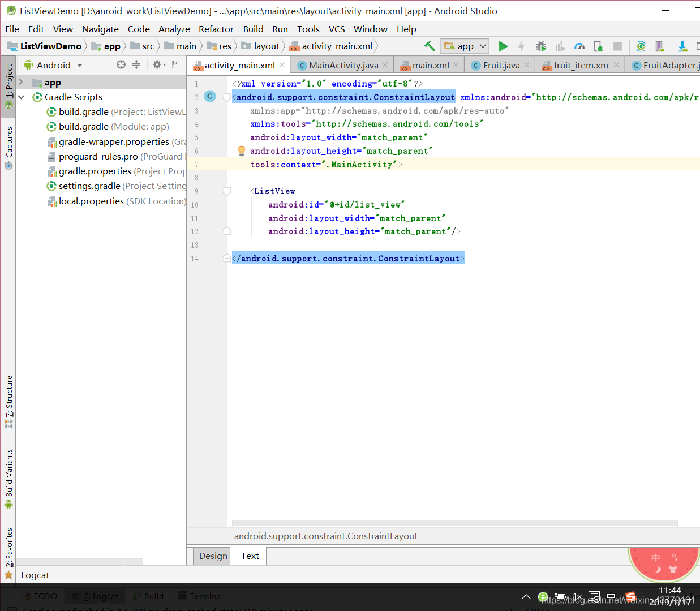Close the activity_main.xml tab
Image resolution: width=700 pixels, height=611 pixels.
pos(282,66)
